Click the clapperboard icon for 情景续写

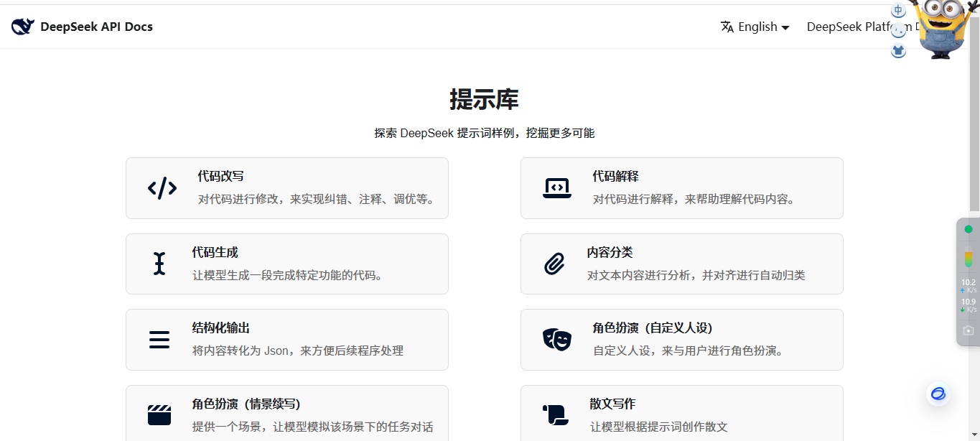pyautogui.click(x=159, y=414)
